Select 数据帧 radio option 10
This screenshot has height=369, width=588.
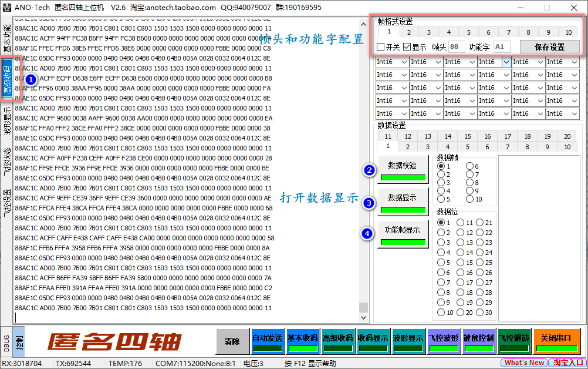(469, 199)
